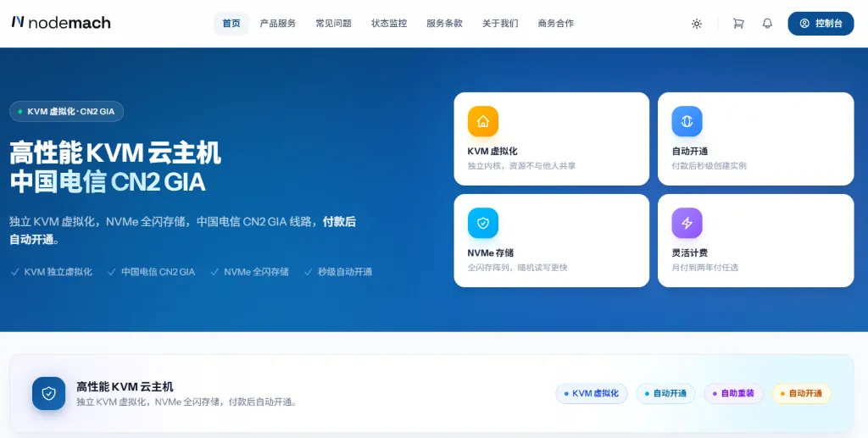Click the bold text 付款后 in hero description
Image resolution: width=868 pixels, height=438 pixels.
pos(339,222)
